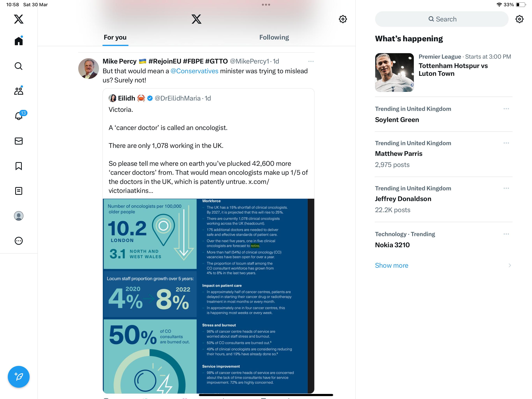Open timeline settings gear icon

click(343, 19)
